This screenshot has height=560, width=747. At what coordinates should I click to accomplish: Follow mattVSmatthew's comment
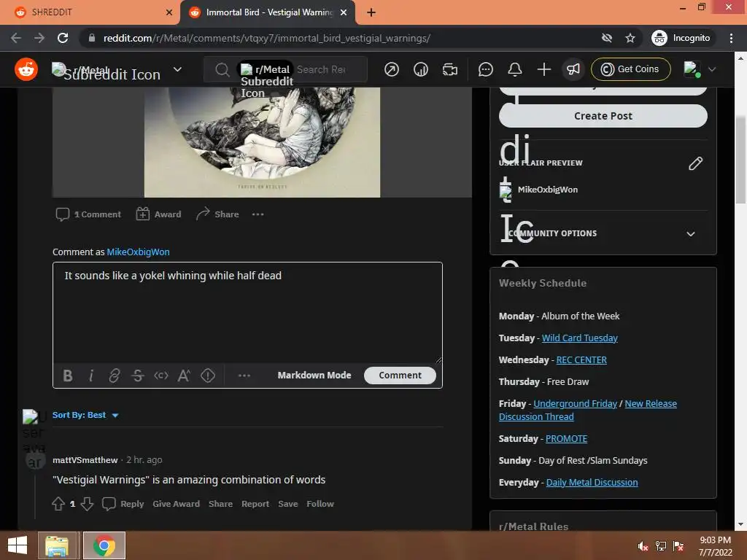(x=320, y=504)
